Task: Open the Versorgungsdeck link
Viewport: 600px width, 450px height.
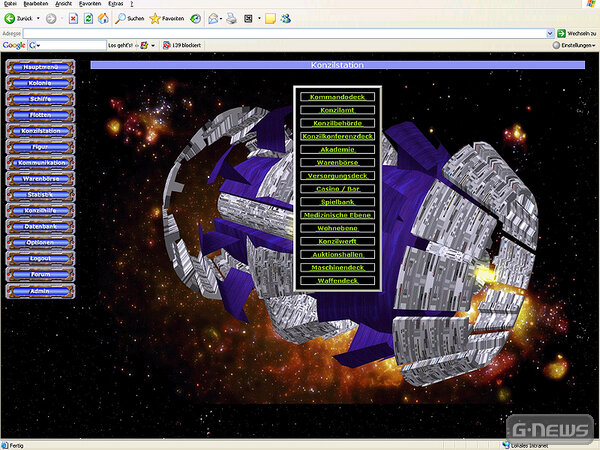Action: click(x=338, y=176)
